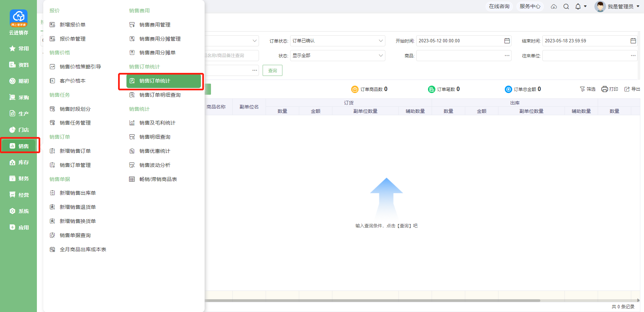Open the 商品 selector ellipsis

(507, 55)
